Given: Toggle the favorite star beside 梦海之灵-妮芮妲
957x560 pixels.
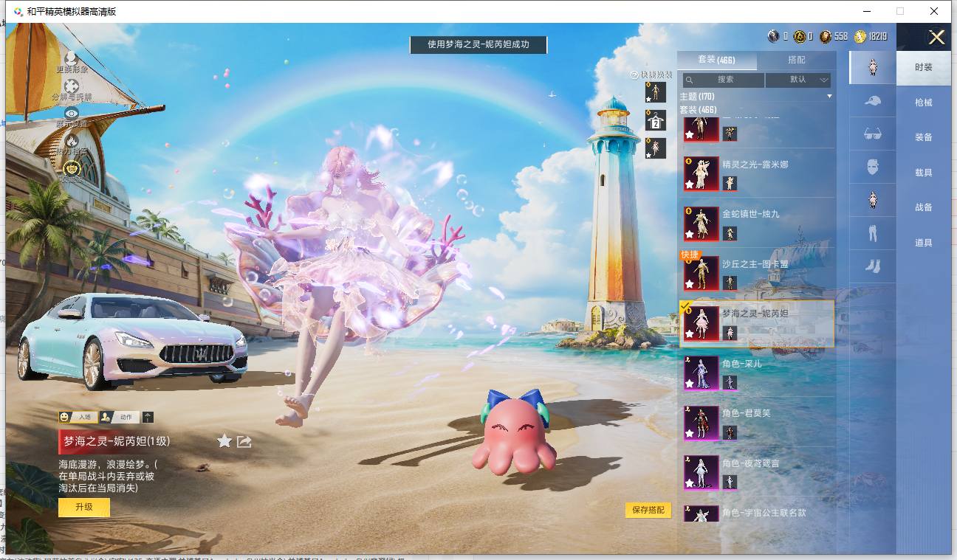Looking at the screenshot, I should click(x=224, y=441).
